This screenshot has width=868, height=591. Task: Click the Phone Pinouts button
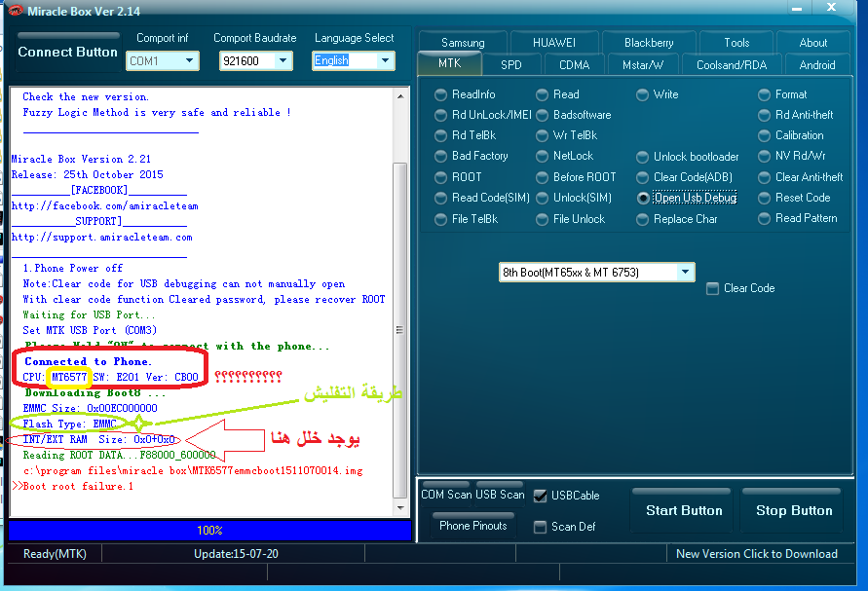(x=473, y=526)
